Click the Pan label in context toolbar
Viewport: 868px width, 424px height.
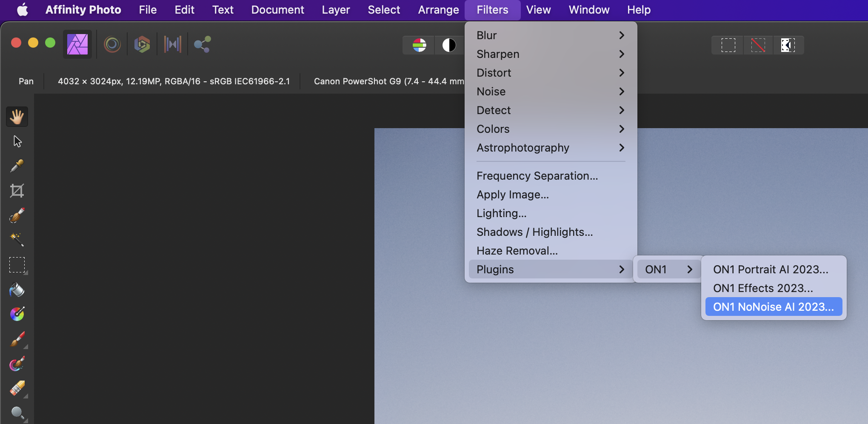pos(26,81)
